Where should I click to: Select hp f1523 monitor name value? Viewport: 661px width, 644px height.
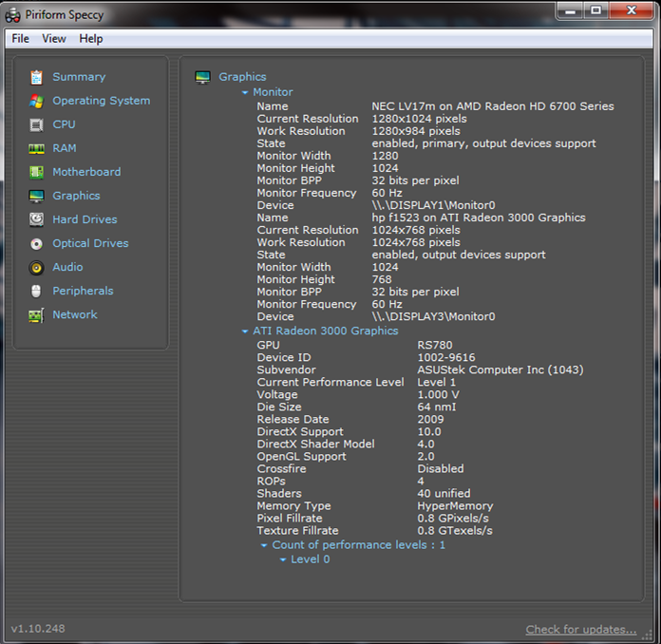pyautogui.click(x=479, y=218)
